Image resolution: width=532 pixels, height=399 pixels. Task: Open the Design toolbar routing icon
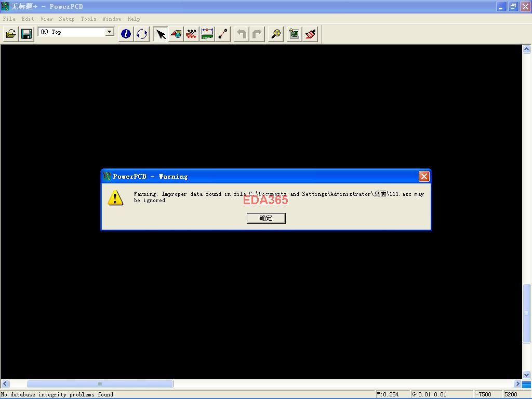[x=192, y=34]
